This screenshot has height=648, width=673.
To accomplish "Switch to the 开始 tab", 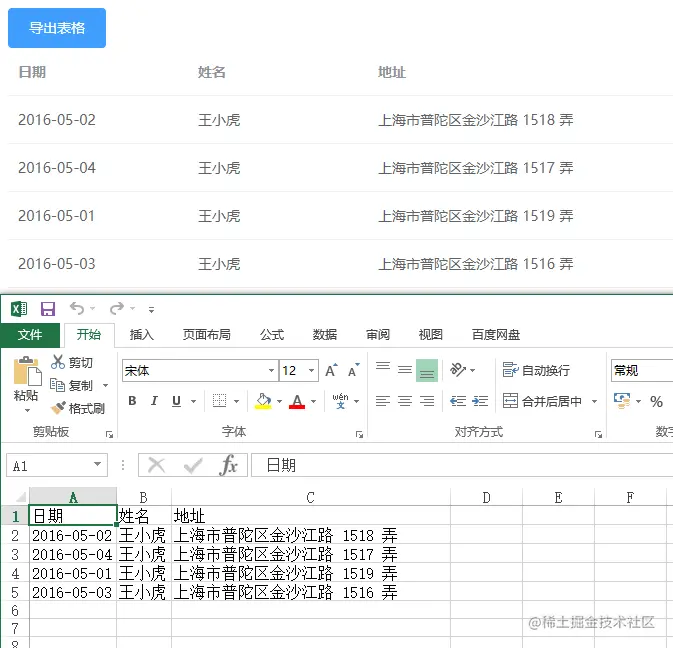I will 89,334.
